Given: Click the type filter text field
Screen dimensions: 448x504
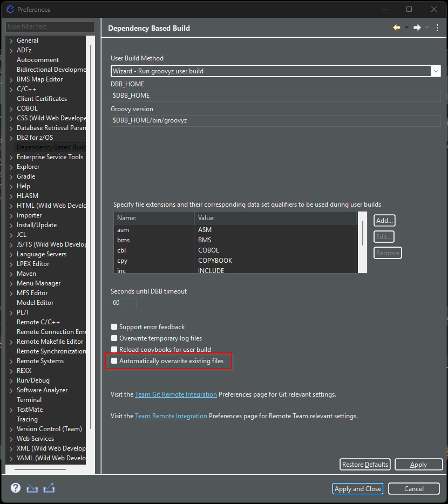Looking at the screenshot, I should click(50, 26).
